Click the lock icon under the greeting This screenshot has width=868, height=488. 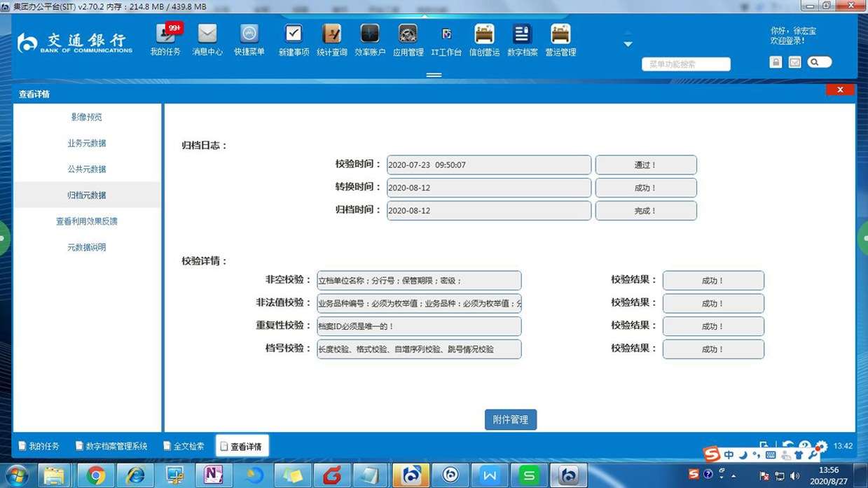pos(776,62)
